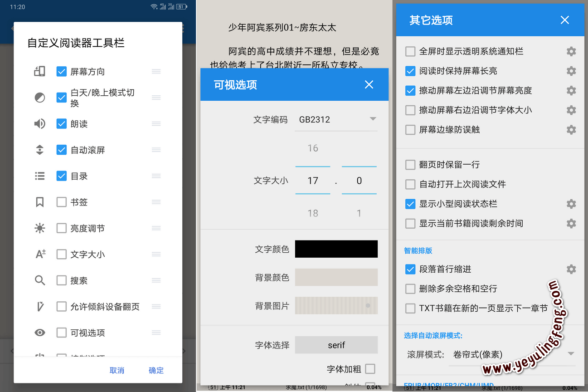The height and width of the screenshot is (392, 588).
Task: Select font size value 18 in picker
Action: pyautogui.click(x=313, y=213)
